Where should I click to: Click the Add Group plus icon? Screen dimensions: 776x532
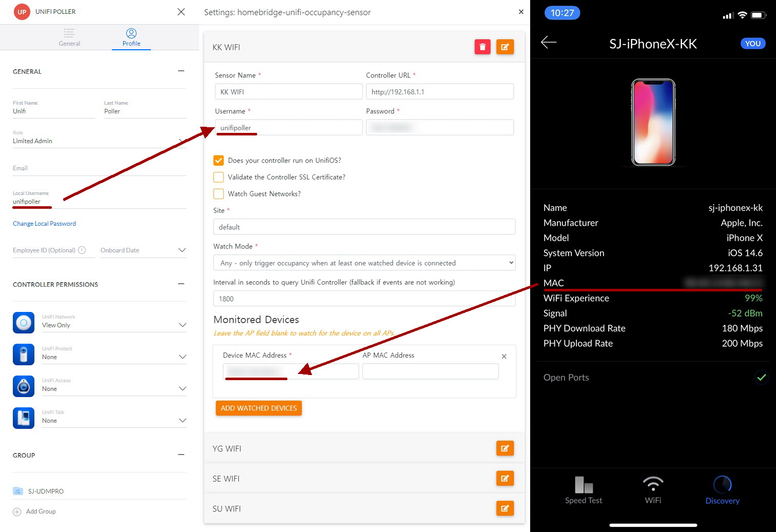pyautogui.click(x=17, y=511)
